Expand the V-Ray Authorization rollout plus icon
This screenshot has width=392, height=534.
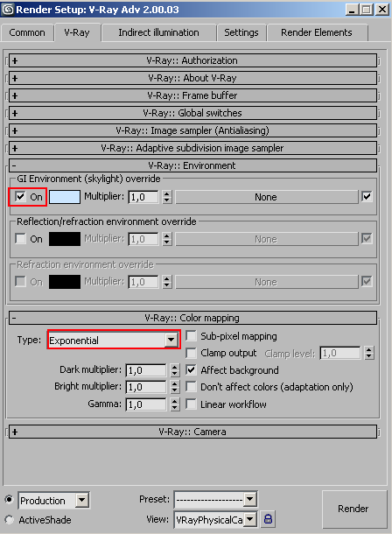[x=15, y=61]
